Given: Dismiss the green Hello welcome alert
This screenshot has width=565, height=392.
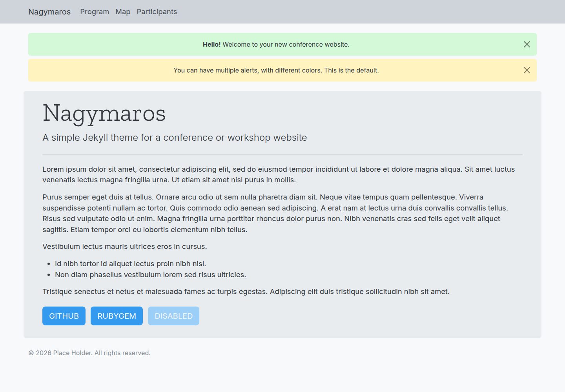Looking at the screenshot, I should [527, 44].
